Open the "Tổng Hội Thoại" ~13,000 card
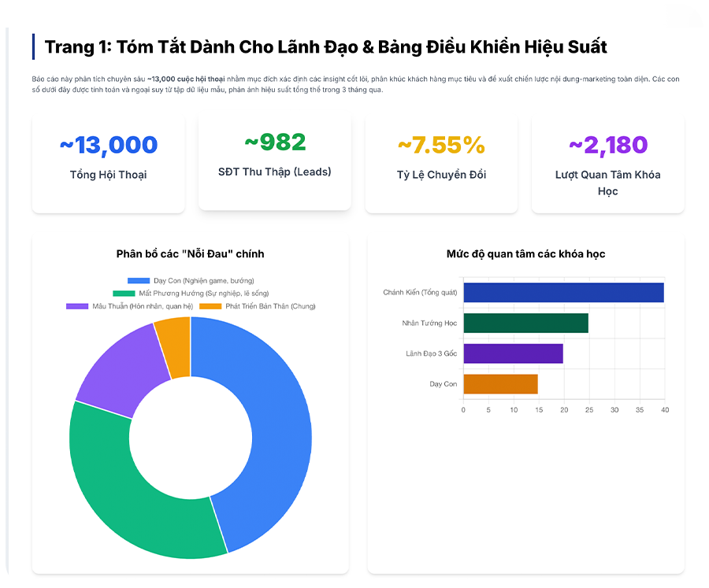 pos(109,164)
